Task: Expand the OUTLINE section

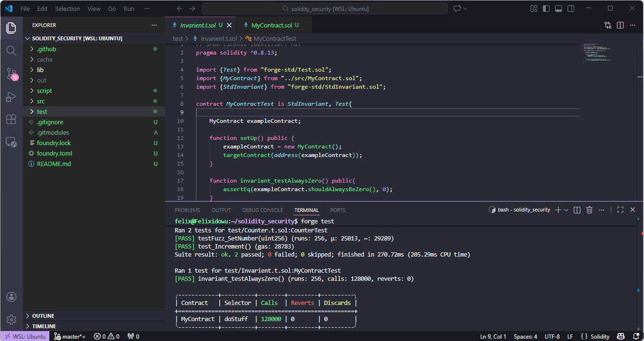Action: click(x=94, y=316)
